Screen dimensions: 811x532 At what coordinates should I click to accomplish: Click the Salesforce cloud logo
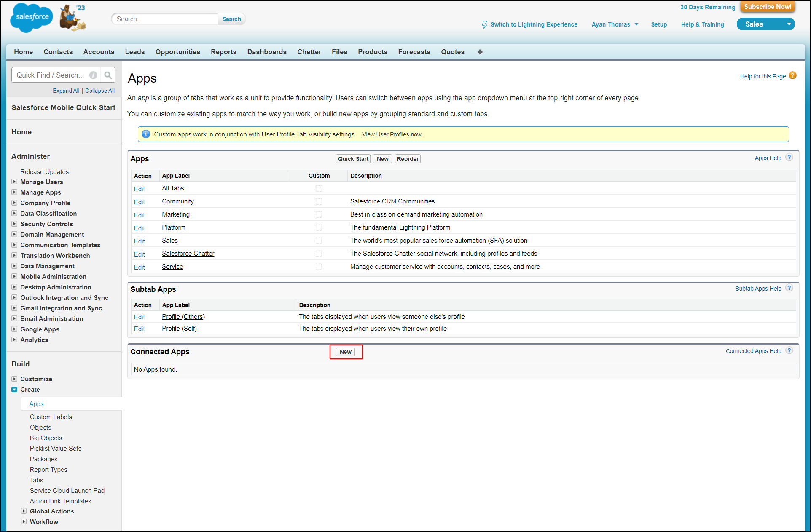32,17
